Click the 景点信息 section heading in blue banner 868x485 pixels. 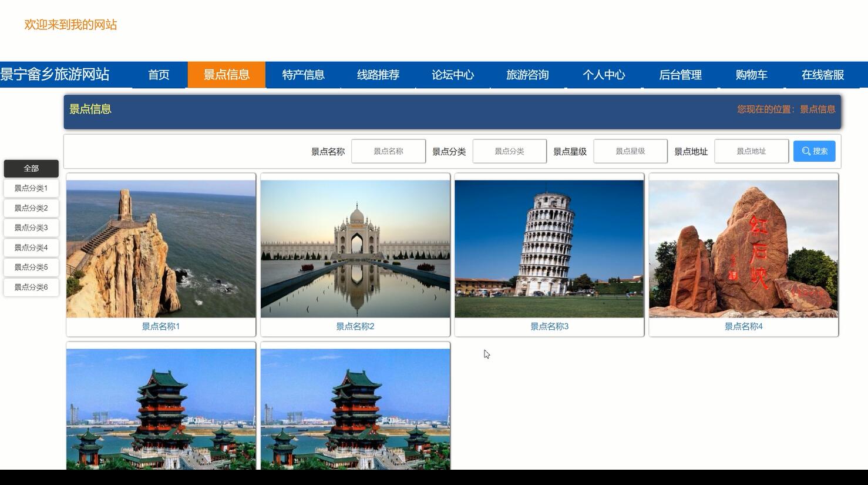[90, 109]
